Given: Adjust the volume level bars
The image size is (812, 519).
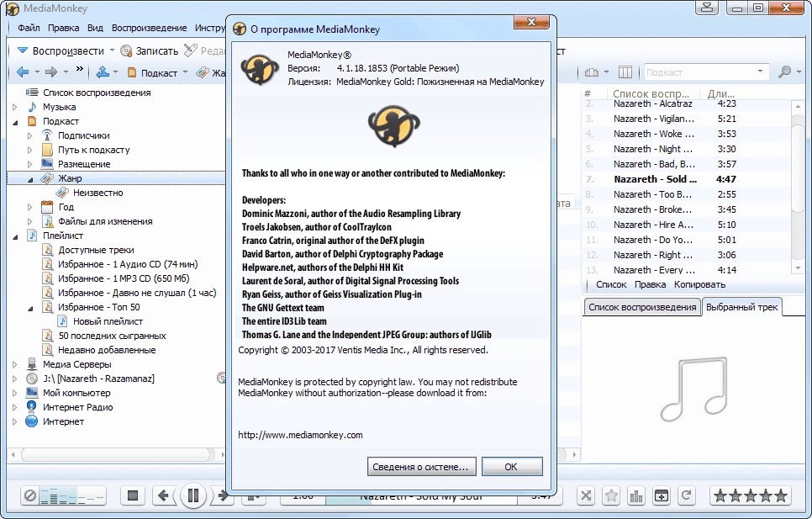Looking at the screenshot, I should pyautogui.click(x=72, y=495).
